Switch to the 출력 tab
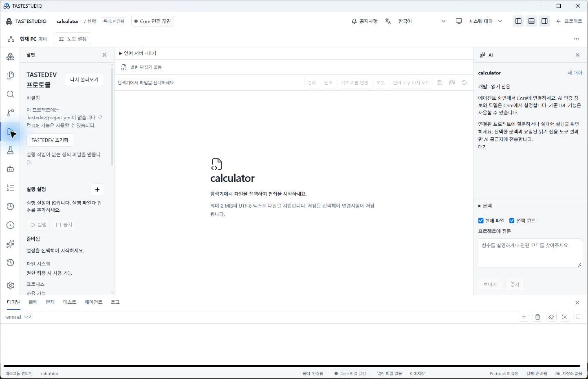Image resolution: width=588 pixels, height=379 pixels. tap(33, 302)
